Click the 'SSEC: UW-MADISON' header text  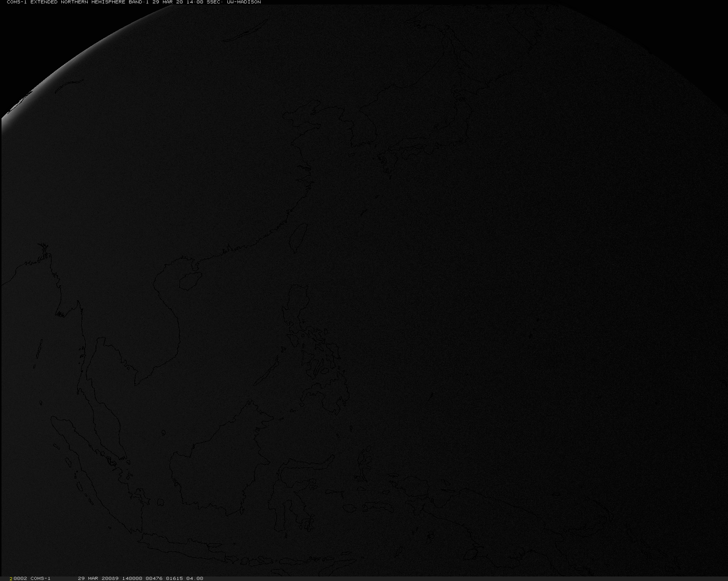click(x=234, y=2)
